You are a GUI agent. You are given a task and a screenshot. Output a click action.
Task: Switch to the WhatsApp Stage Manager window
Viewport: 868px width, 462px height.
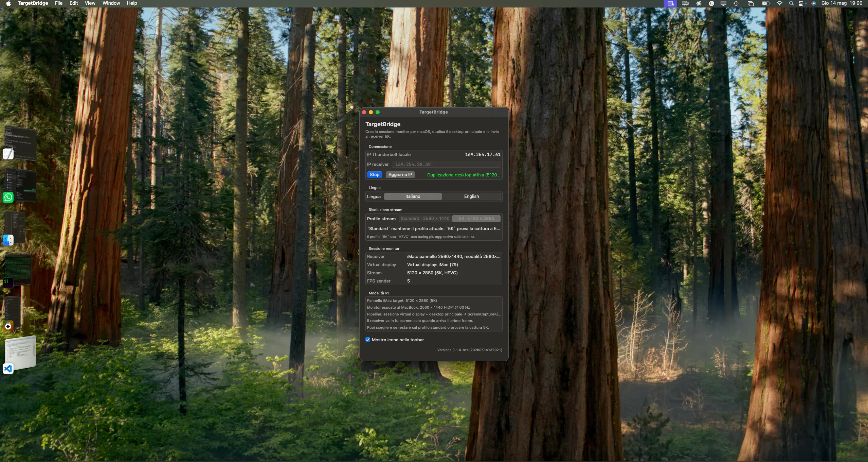20,186
